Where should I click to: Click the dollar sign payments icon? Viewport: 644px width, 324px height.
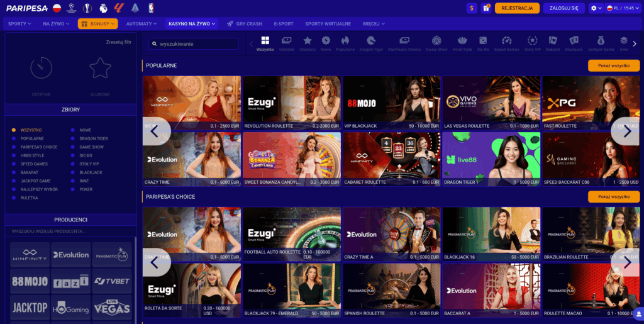tap(472, 8)
